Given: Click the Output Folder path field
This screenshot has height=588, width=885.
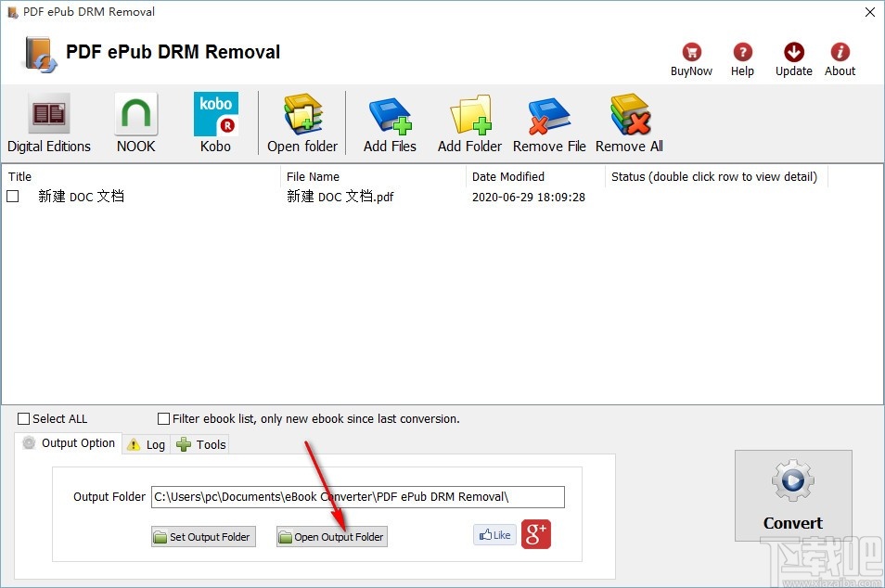Looking at the screenshot, I should point(358,497).
